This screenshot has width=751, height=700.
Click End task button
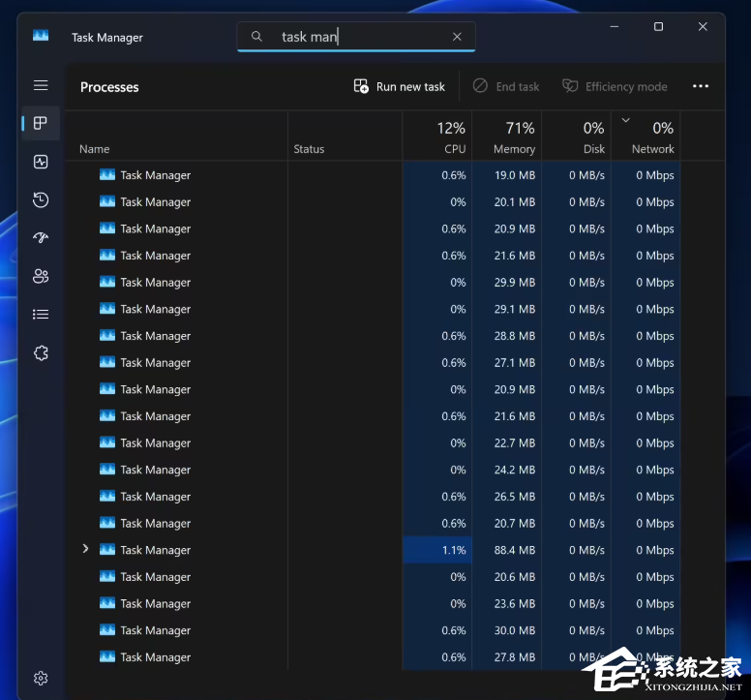[506, 87]
